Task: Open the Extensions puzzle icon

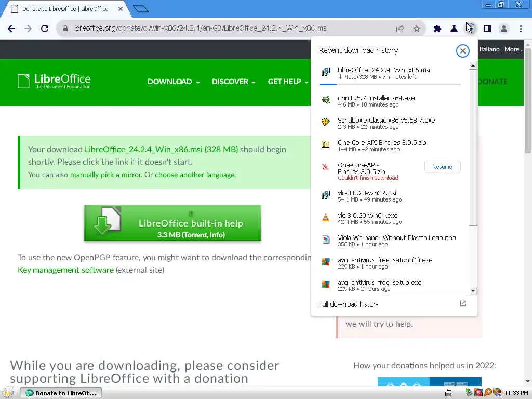Action: click(437, 29)
